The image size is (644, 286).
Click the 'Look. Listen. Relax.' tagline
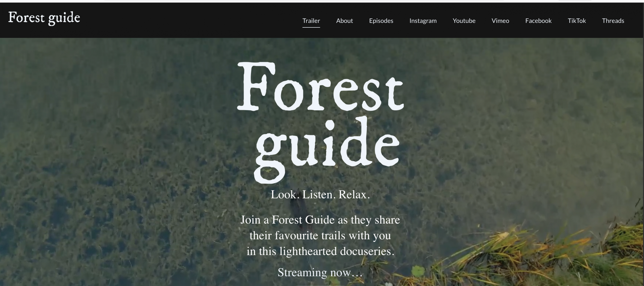coord(320,194)
